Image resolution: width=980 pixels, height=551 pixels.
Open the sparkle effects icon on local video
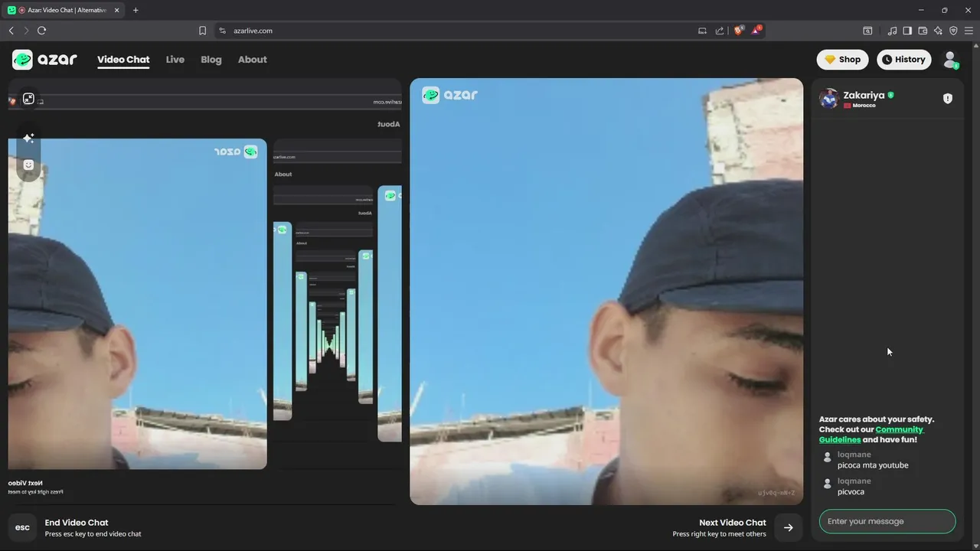pos(28,139)
